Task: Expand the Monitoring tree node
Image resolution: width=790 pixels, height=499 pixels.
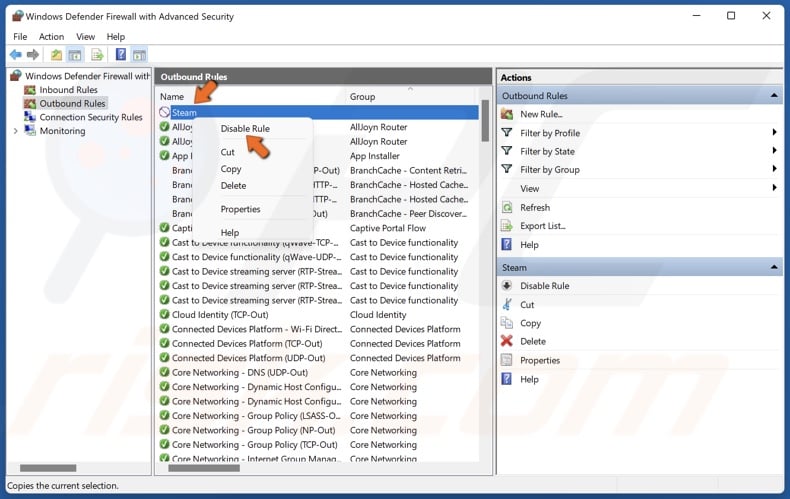Action: 15,131
